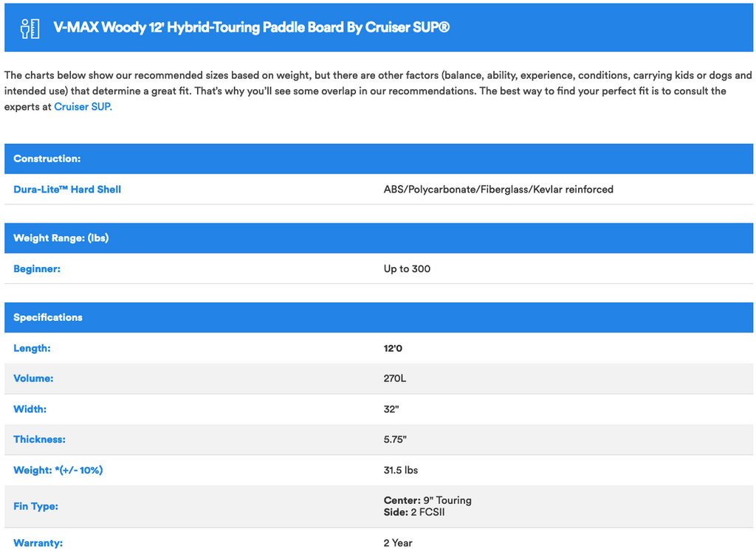The width and height of the screenshot is (756, 551).
Task: Click the Dura-Lite Hard Shell label
Action: [67, 190]
